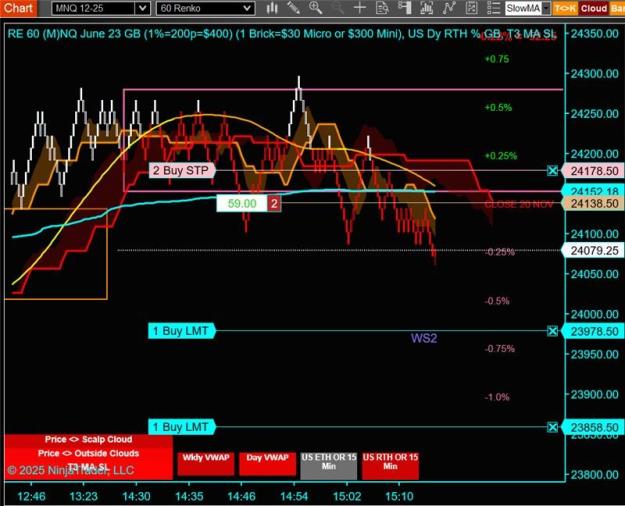Select the Buy LMT label at 23978.50
Viewport: 625px width, 506px height.
click(x=182, y=331)
